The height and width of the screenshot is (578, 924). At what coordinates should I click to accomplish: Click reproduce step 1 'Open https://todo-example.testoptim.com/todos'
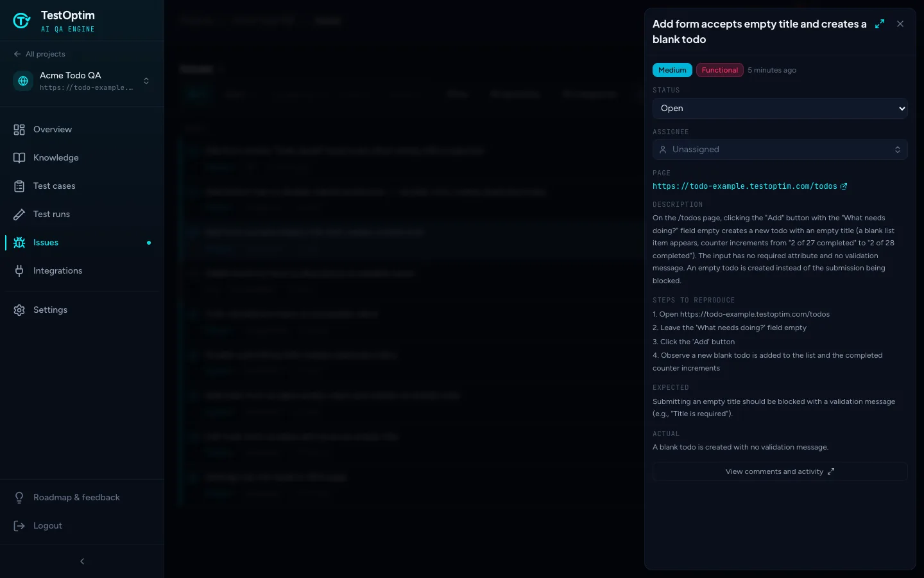click(x=741, y=314)
